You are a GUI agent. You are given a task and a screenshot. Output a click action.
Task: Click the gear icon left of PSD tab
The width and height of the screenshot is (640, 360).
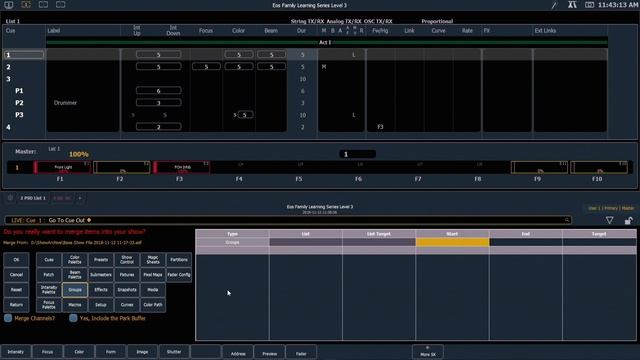coord(10,198)
